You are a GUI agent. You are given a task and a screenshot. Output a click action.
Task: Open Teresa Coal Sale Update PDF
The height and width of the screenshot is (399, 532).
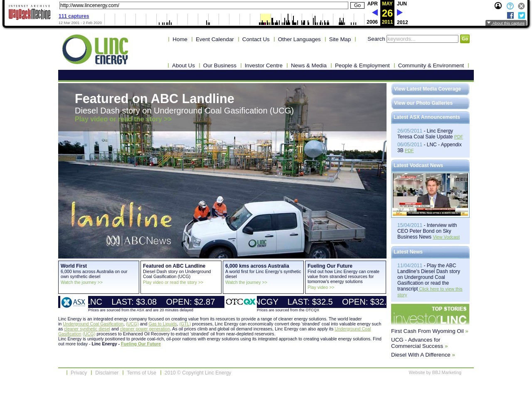pos(458,137)
